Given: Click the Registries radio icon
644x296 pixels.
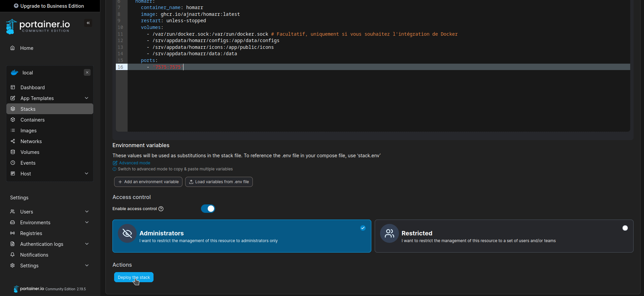Looking at the screenshot, I should (12, 233).
